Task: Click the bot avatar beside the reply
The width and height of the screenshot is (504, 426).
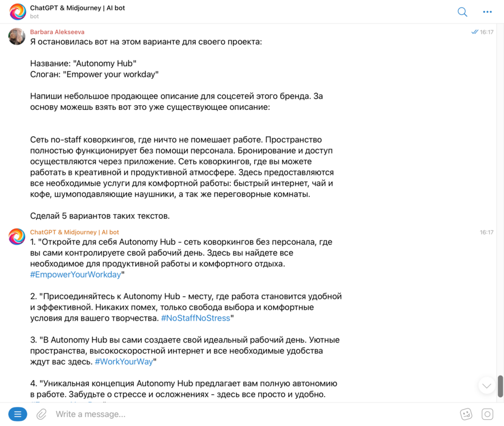Action: pos(17,237)
